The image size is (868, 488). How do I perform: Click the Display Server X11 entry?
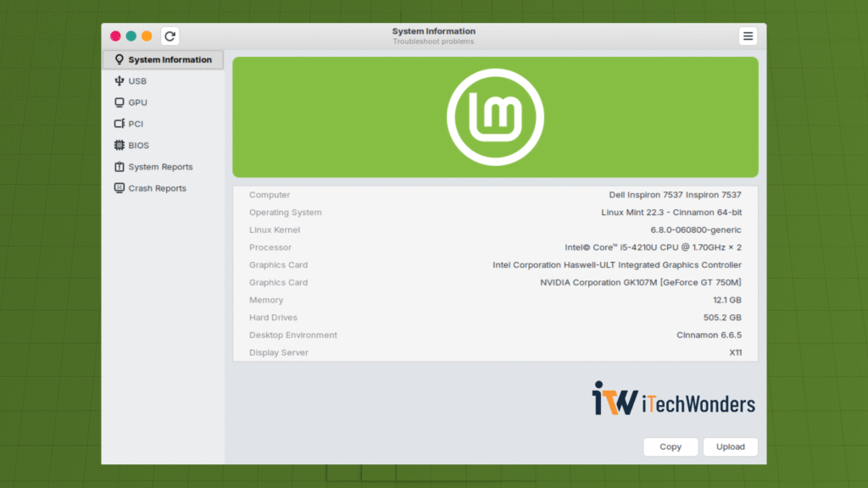point(735,352)
